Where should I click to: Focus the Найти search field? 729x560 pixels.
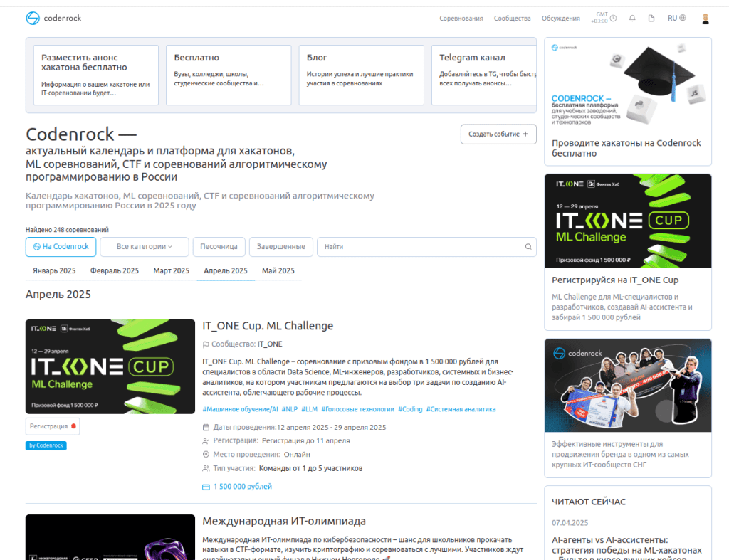(x=426, y=247)
